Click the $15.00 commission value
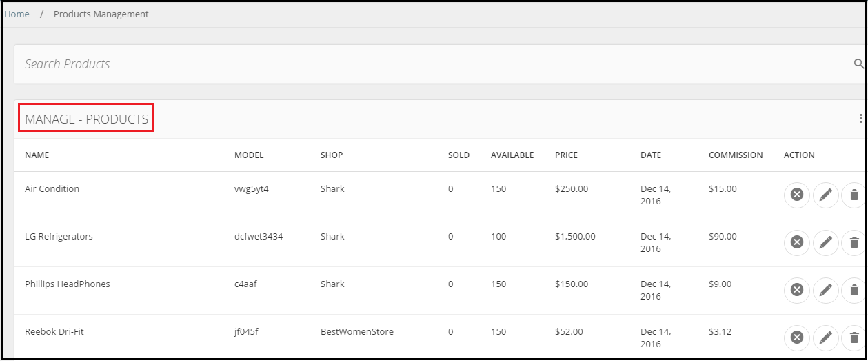868x361 pixels. point(723,189)
